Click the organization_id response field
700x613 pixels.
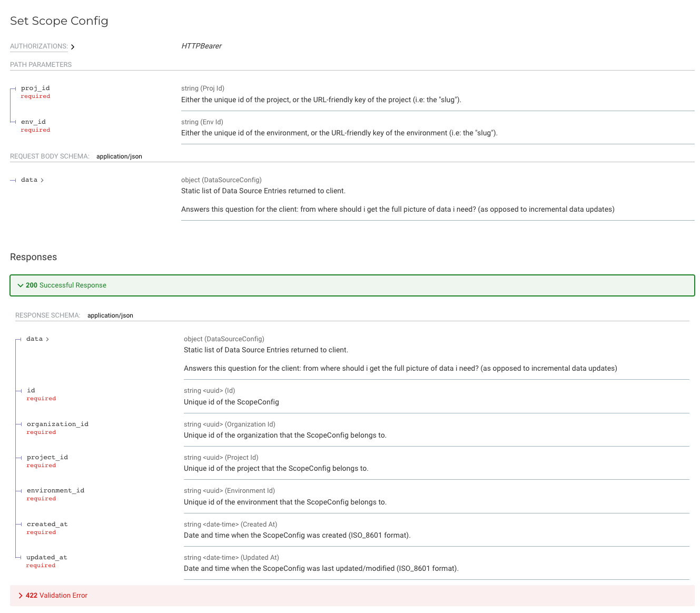coord(57,424)
